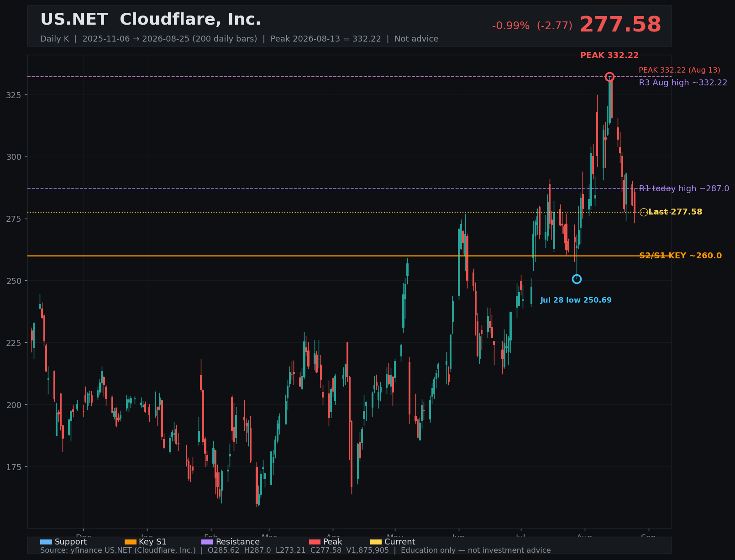Click the 'S2/S1 KEY ~260.0' label
Image resolution: width=735 pixels, height=560 pixels.
click(680, 256)
